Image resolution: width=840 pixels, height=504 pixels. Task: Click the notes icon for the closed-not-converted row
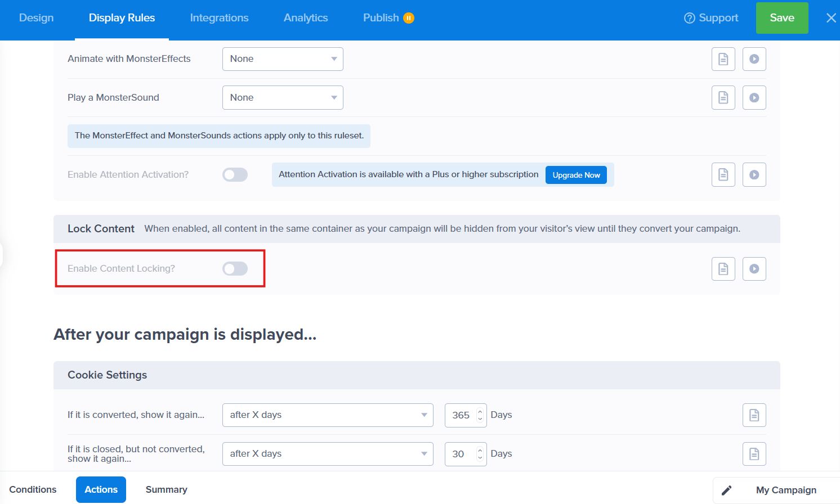pyautogui.click(x=754, y=453)
